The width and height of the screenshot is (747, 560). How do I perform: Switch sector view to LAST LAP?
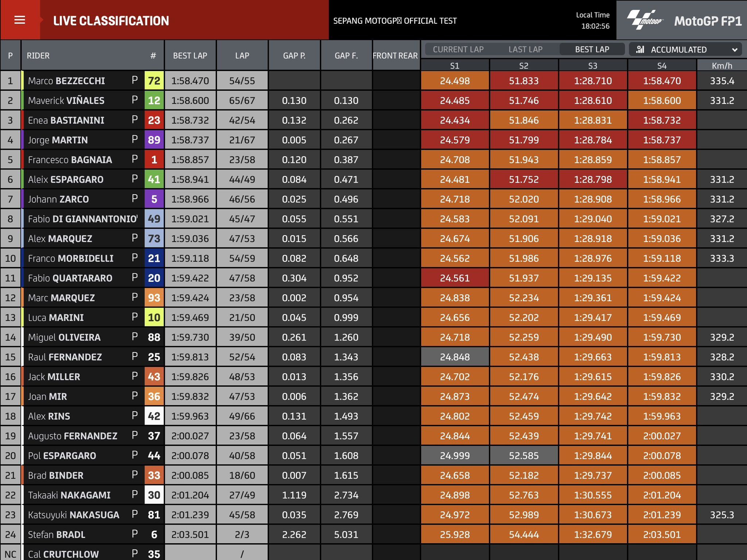(525, 50)
